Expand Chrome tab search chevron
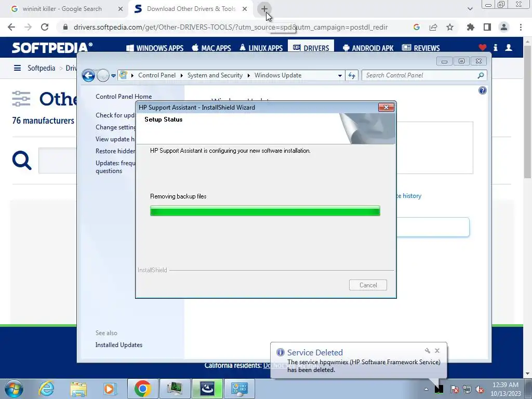Screen dimensions: 532x399 click(470, 9)
